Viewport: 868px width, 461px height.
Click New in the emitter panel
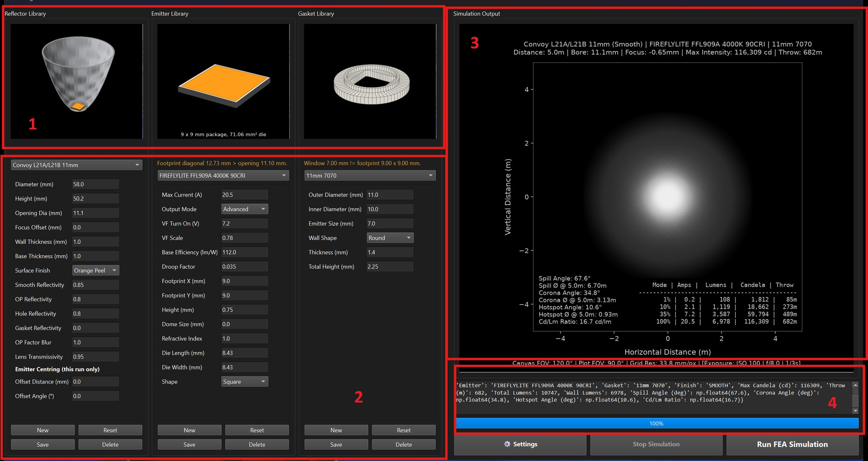pyautogui.click(x=189, y=430)
